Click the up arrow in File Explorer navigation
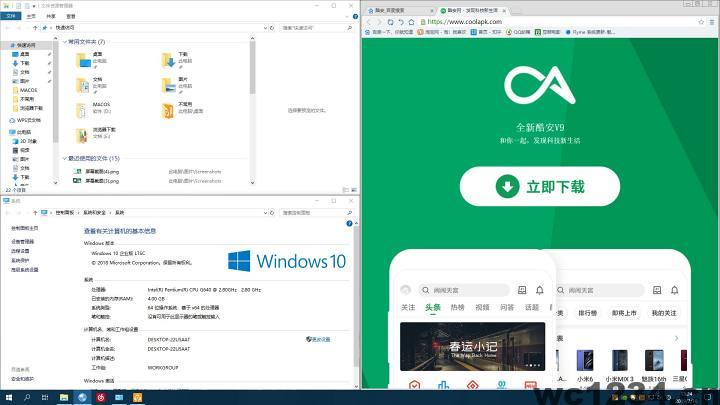 point(35,28)
